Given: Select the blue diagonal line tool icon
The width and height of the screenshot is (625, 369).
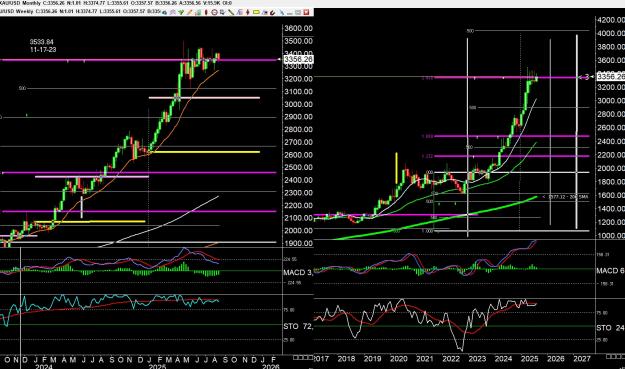Looking at the screenshot, I should tap(282, 12).
